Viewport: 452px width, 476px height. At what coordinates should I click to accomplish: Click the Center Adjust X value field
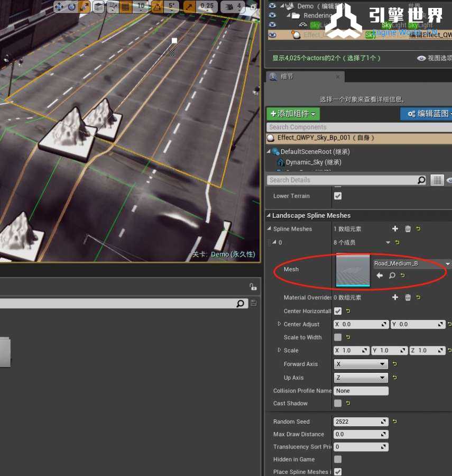[x=361, y=325]
